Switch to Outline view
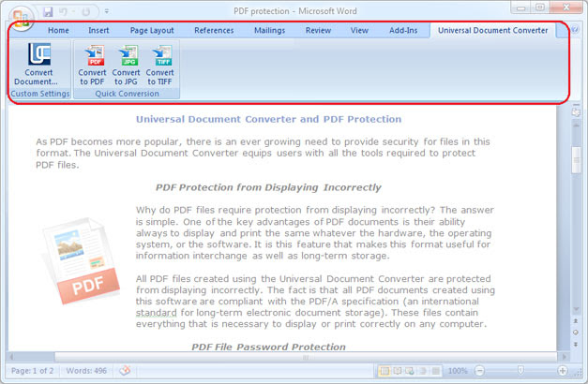The image size is (588, 384). [x=423, y=371]
